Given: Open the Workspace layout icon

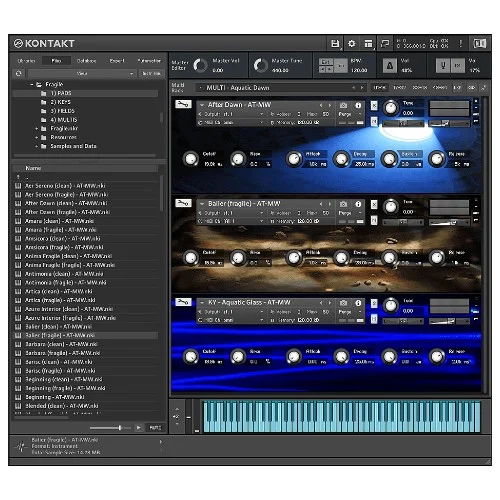Looking at the screenshot, I should tap(368, 44).
